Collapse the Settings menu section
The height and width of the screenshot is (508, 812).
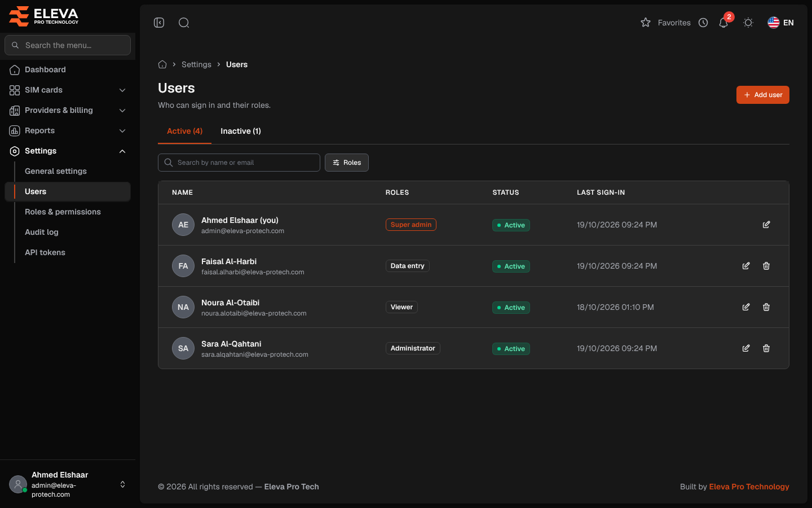click(x=68, y=151)
